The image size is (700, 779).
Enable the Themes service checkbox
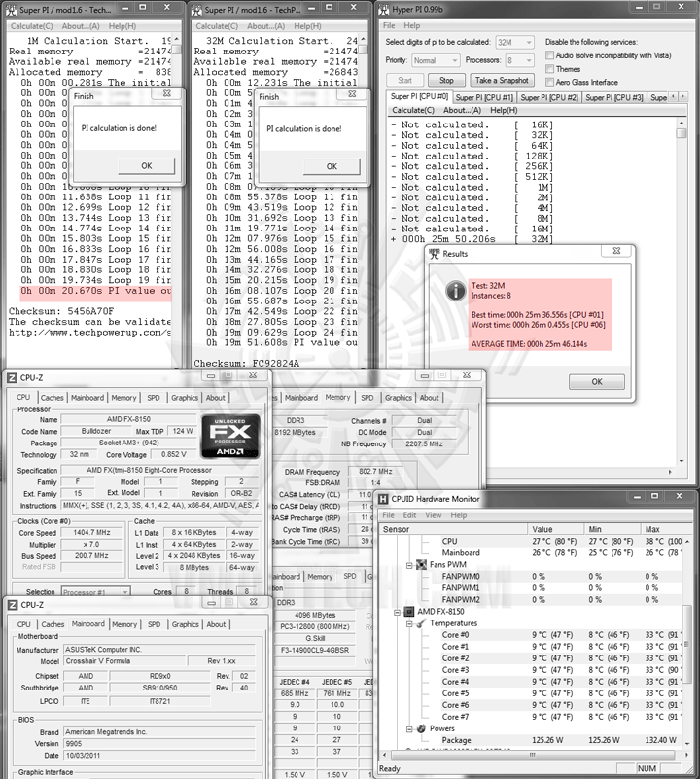549,68
